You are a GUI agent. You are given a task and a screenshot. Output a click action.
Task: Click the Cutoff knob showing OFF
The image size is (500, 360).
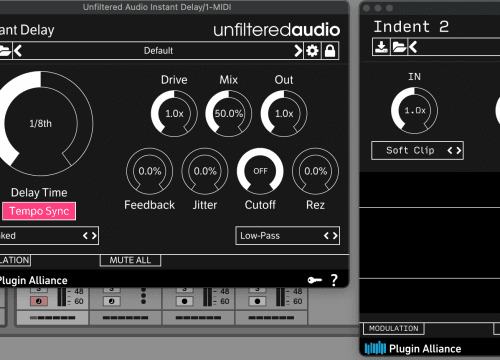point(260,171)
